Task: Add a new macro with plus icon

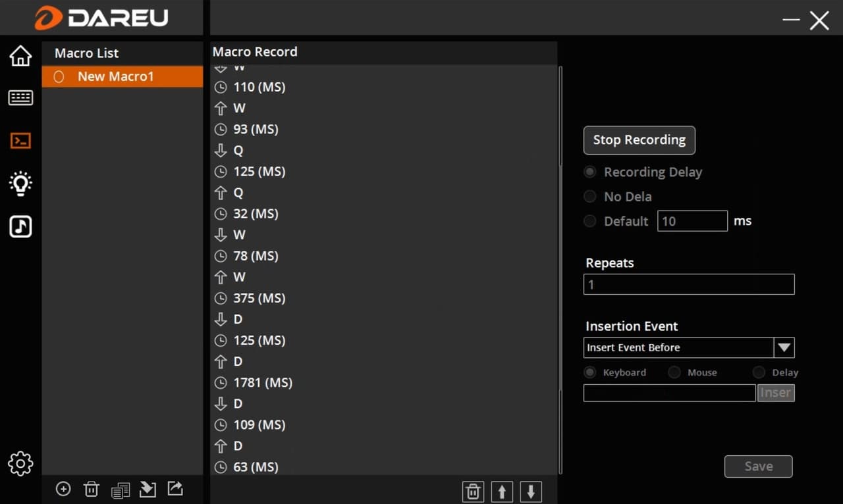Action: pos(63,489)
